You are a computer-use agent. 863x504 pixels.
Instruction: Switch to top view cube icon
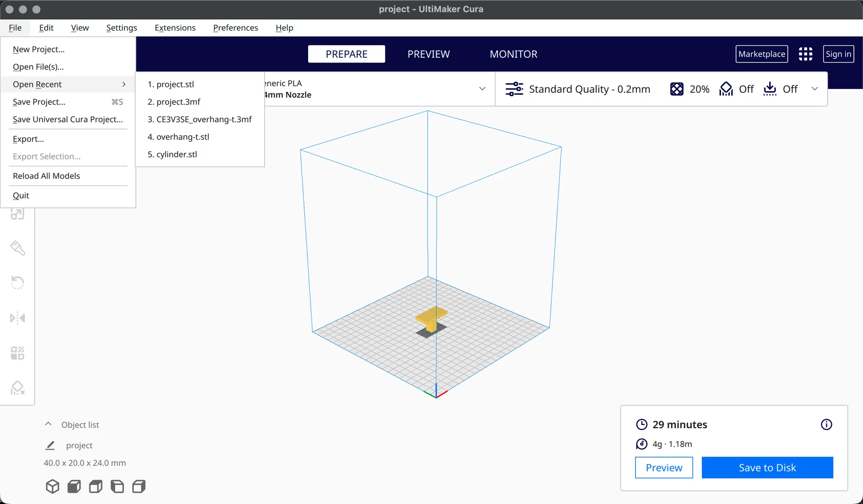pos(96,486)
